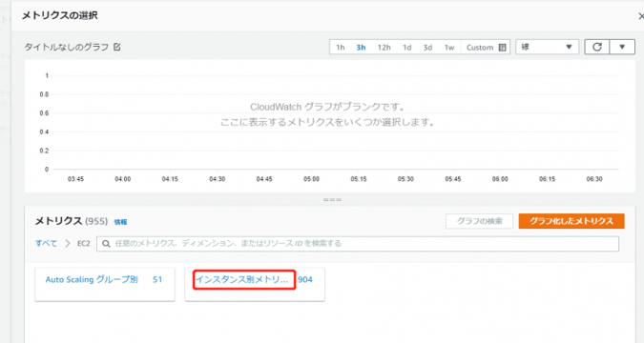Click the 情報 info link
This screenshot has height=343, width=644.
click(120, 222)
